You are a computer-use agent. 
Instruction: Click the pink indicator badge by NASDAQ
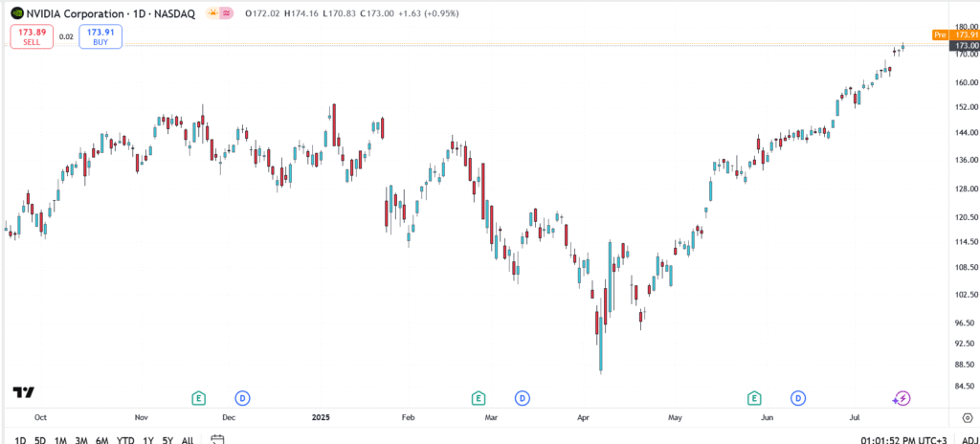coord(227,15)
